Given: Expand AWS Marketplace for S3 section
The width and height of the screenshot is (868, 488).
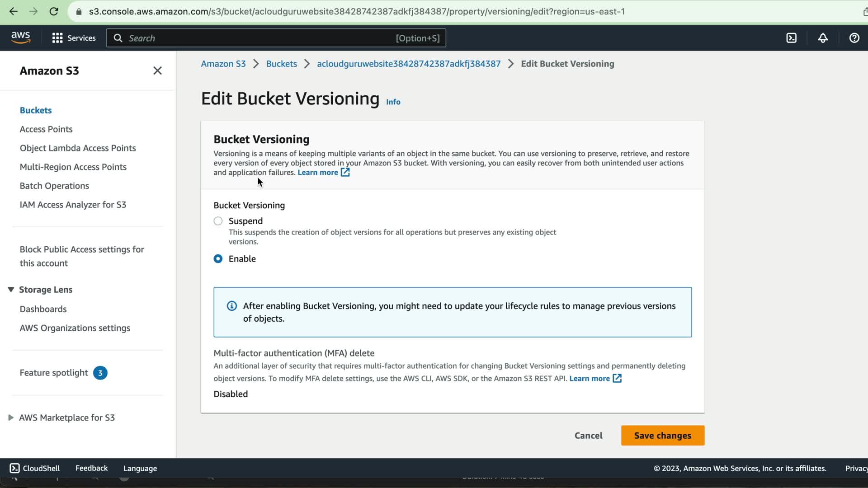Looking at the screenshot, I should [x=11, y=418].
